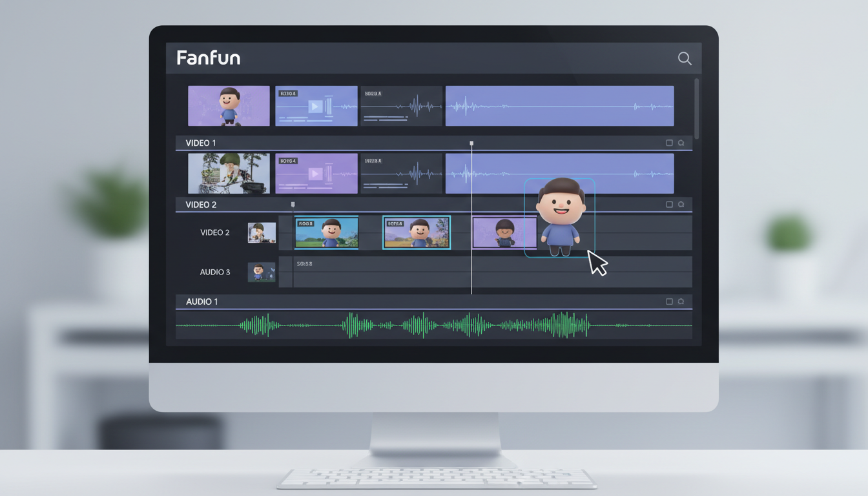Click the VIDEO 2 section header label
The image size is (868, 496).
pos(201,205)
